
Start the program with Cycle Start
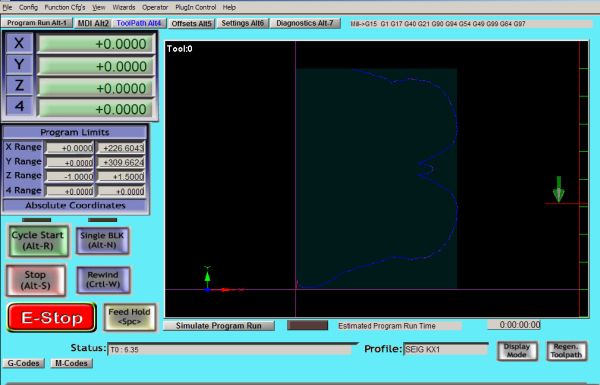pyautogui.click(x=38, y=241)
